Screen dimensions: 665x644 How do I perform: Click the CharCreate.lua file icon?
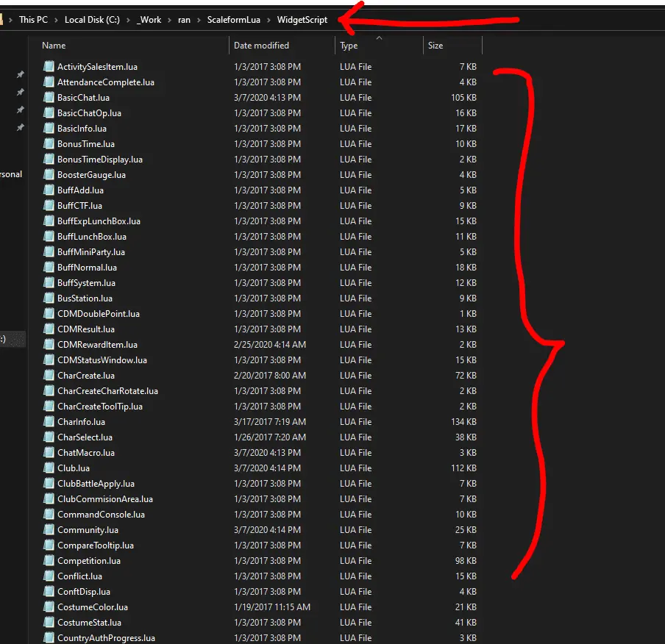pyautogui.click(x=49, y=376)
